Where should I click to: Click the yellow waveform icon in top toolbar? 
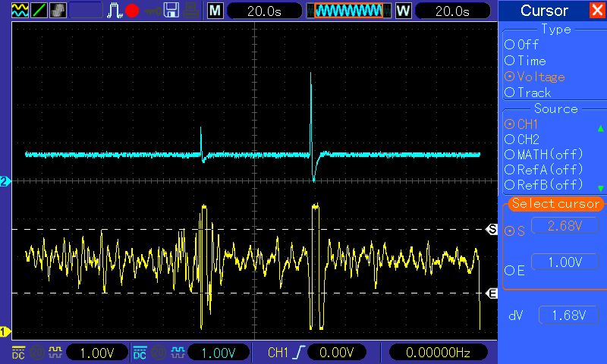[x=20, y=11]
